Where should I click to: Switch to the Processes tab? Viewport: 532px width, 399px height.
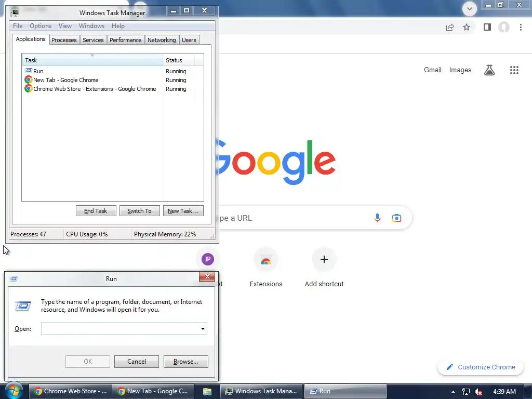[64, 40]
